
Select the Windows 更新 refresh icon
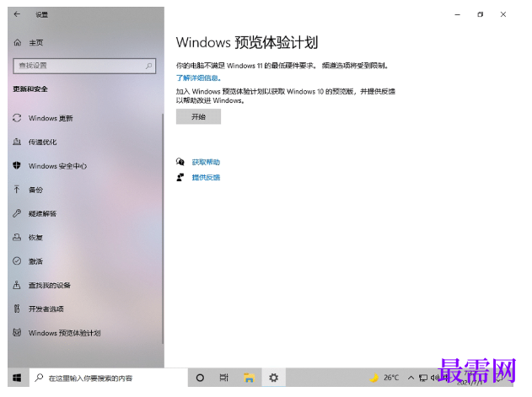click(x=17, y=118)
